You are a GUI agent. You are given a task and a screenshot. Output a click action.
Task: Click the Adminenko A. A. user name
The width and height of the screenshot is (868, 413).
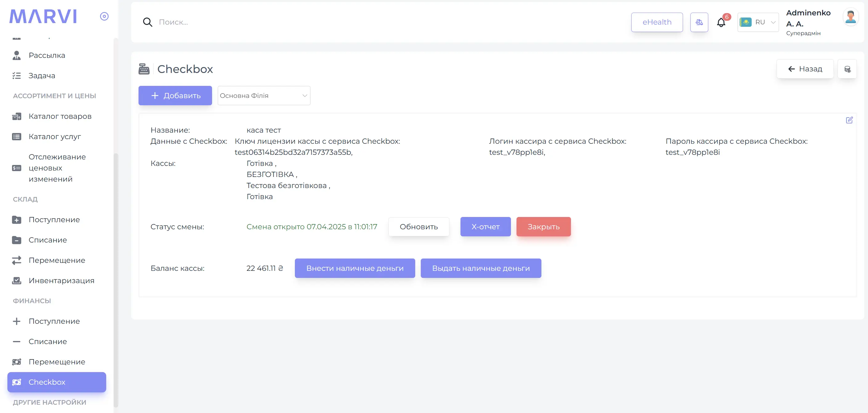tap(808, 18)
